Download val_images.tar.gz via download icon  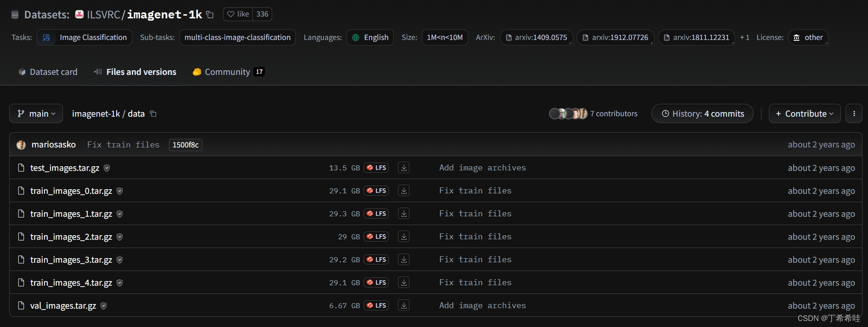(404, 305)
